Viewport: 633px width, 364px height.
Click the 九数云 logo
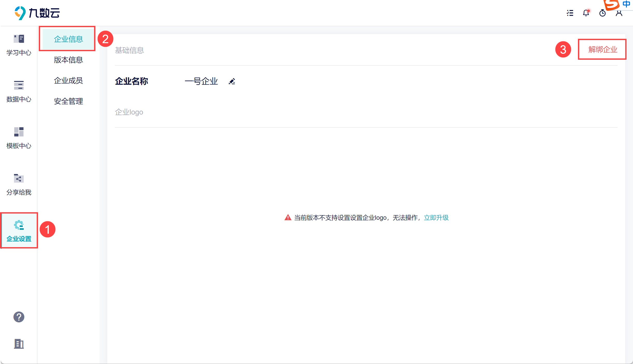tap(37, 13)
